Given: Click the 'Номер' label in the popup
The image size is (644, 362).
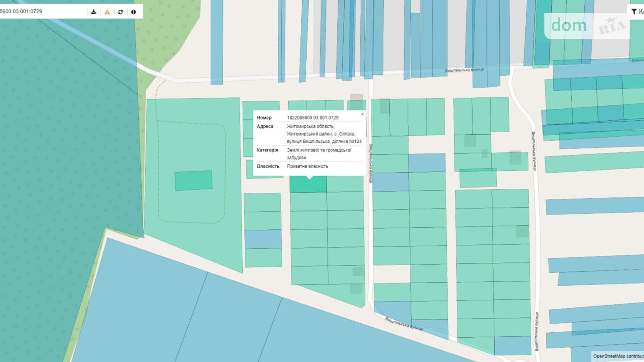Looking at the screenshot, I should point(264,118).
